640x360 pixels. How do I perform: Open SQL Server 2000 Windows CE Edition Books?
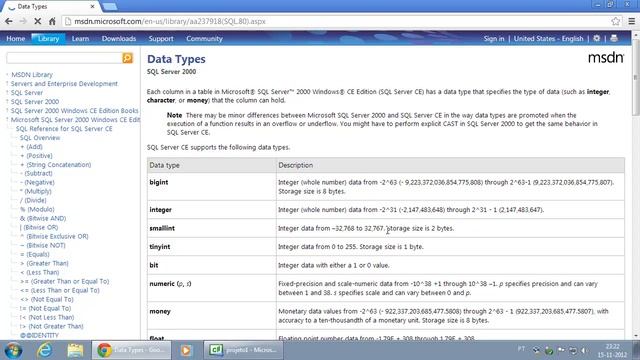coord(74,111)
